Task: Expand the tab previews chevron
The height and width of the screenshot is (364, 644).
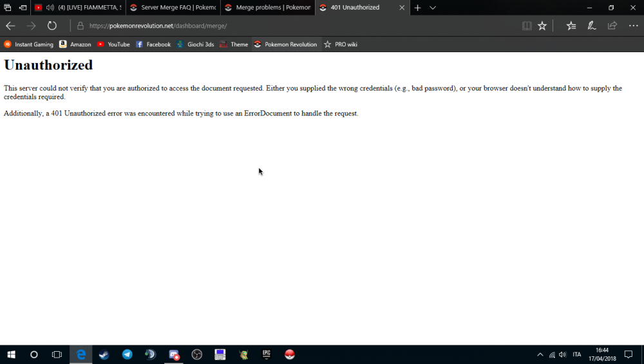Action: (x=433, y=8)
